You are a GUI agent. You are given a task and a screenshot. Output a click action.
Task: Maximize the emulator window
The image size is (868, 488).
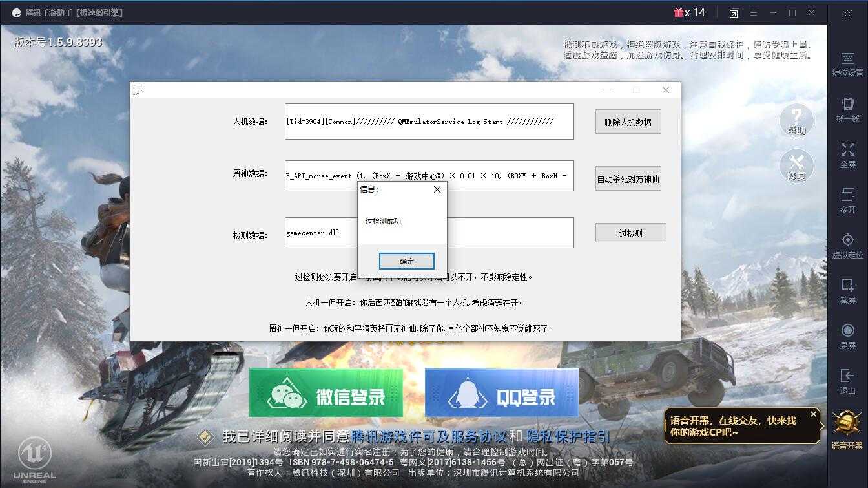[792, 13]
